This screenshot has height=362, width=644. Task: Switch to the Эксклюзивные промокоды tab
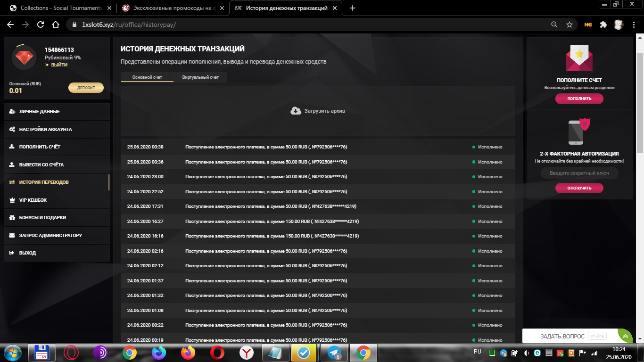tap(173, 8)
